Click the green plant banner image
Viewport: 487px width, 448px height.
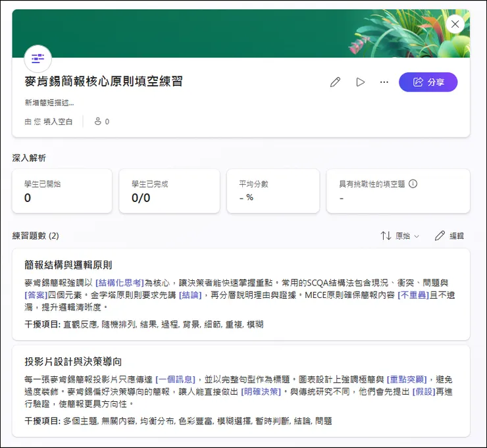(241, 34)
